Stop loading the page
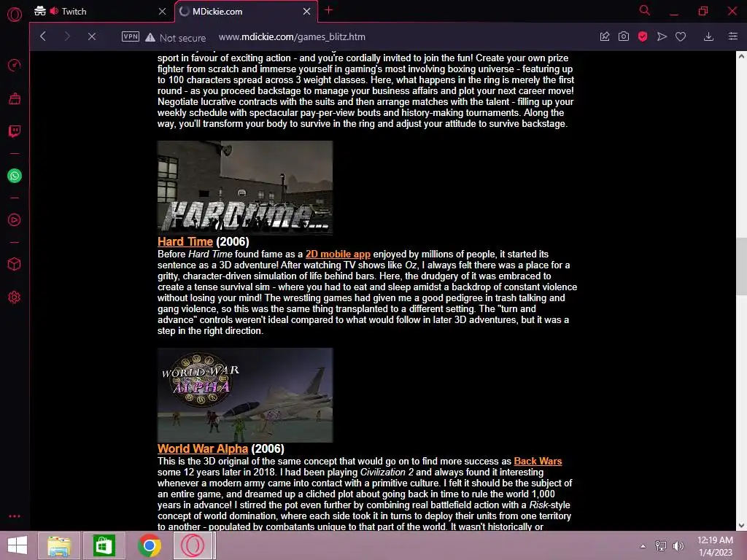Viewport: 747px width, 560px height. 92,36
